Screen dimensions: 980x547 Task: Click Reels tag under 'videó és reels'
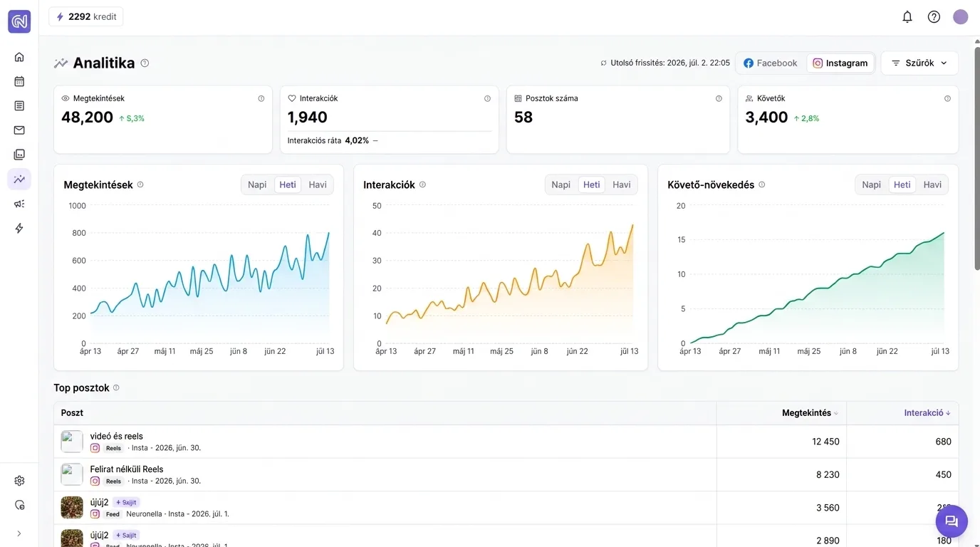click(113, 448)
